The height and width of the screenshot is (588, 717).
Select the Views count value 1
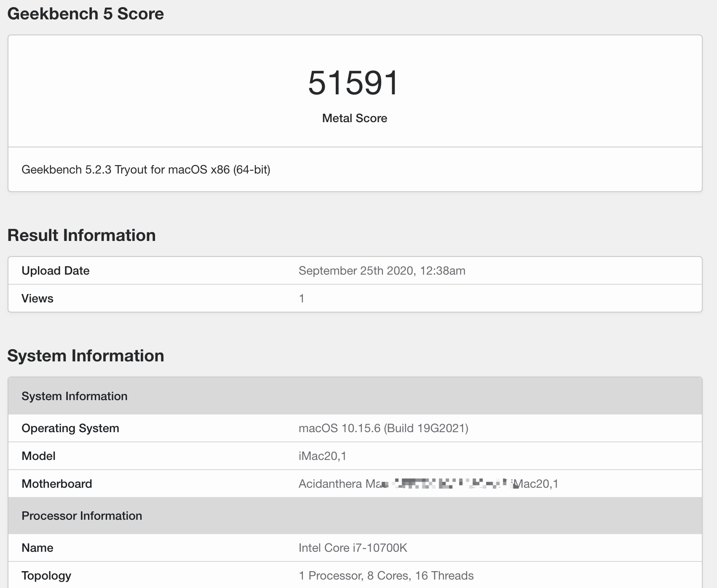coord(302,299)
